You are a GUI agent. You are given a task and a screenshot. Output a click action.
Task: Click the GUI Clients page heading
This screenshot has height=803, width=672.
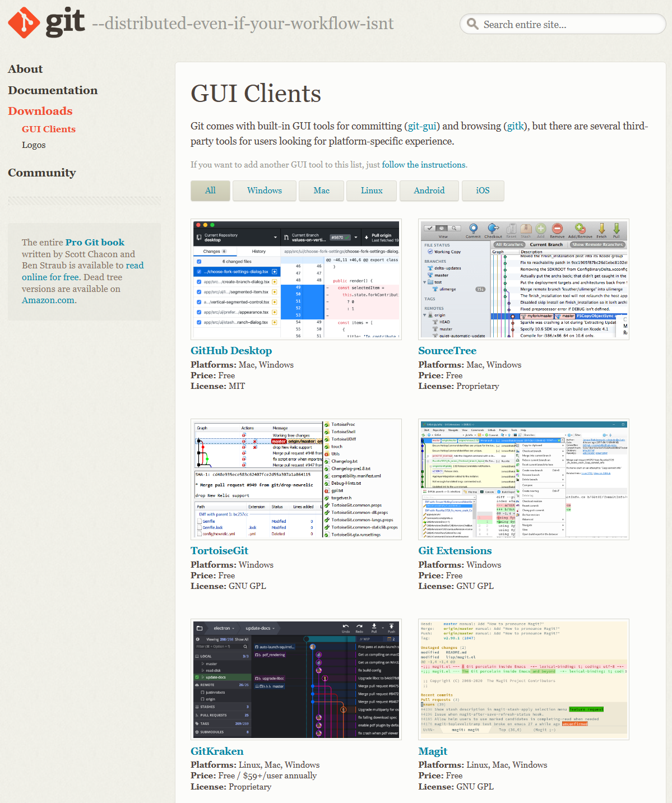(256, 94)
